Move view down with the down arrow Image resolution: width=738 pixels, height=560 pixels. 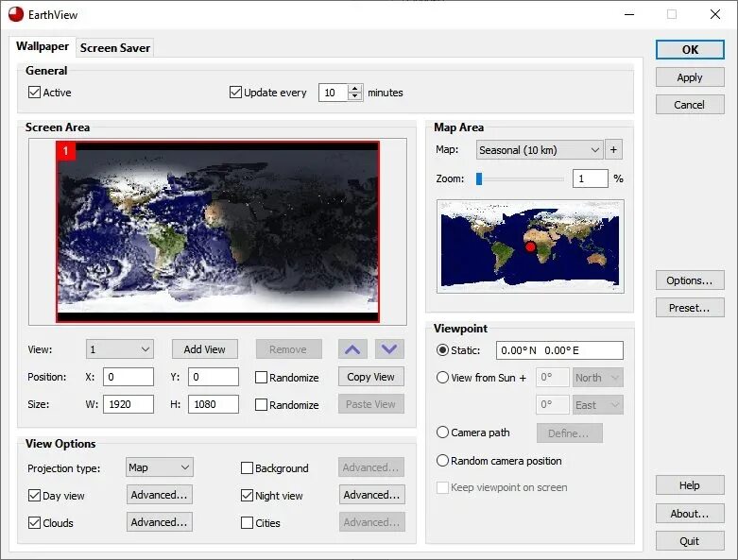click(x=389, y=349)
